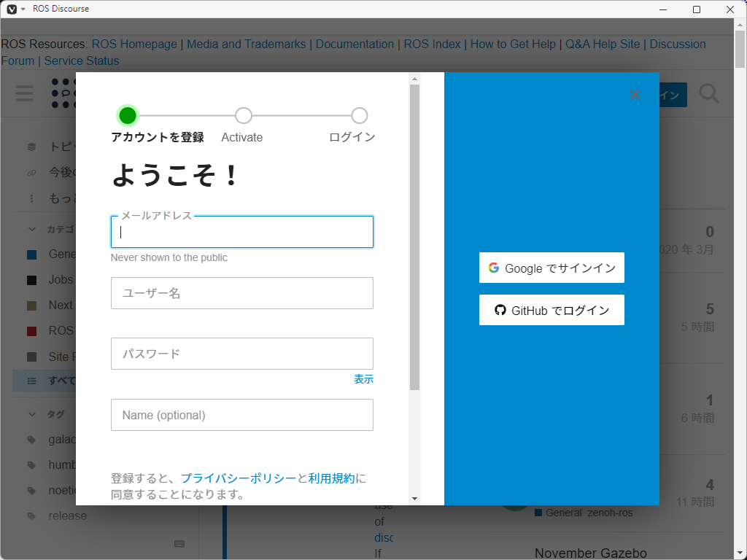Open the search magnifier icon

709,94
